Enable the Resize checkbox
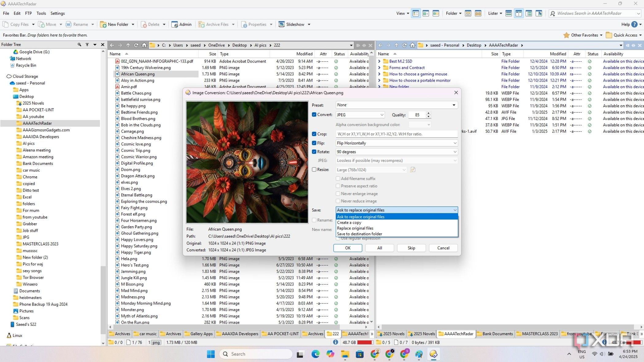The height and width of the screenshot is (362, 644). point(314,169)
